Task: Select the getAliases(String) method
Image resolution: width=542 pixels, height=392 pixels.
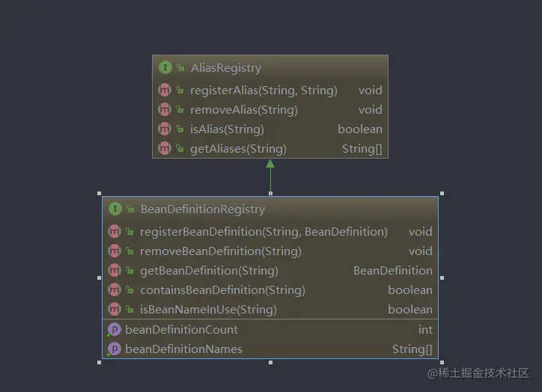Action: pyautogui.click(x=238, y=149)
